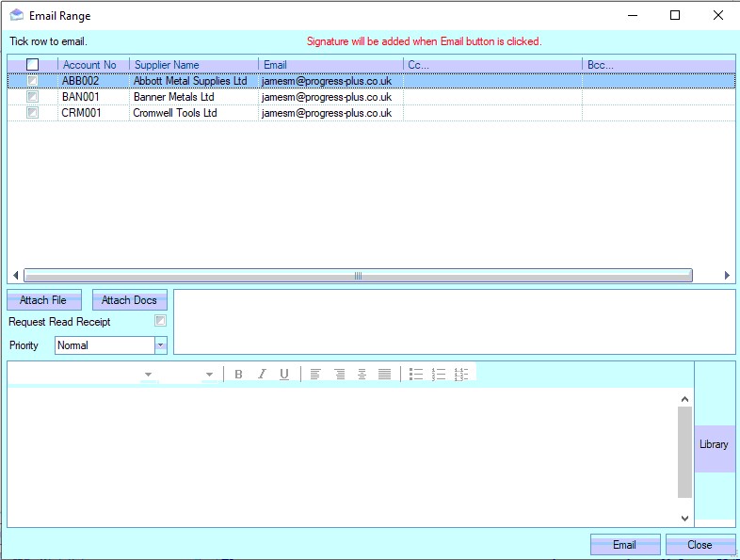Toggle italic formatting in editor toolbar
Image resolution: width=740 pixels, height=560 pixels.
click(262, 375)
